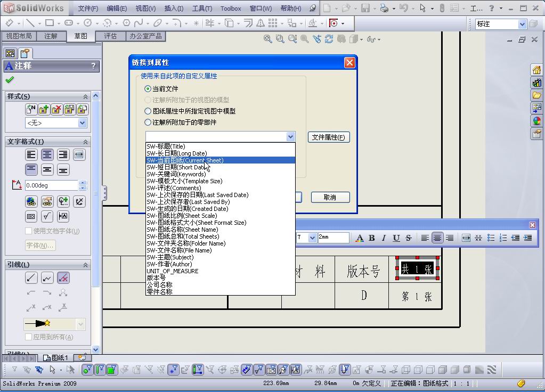Click the 0.00deg angle field
545x392 pixels.
[x=52, y=185]
